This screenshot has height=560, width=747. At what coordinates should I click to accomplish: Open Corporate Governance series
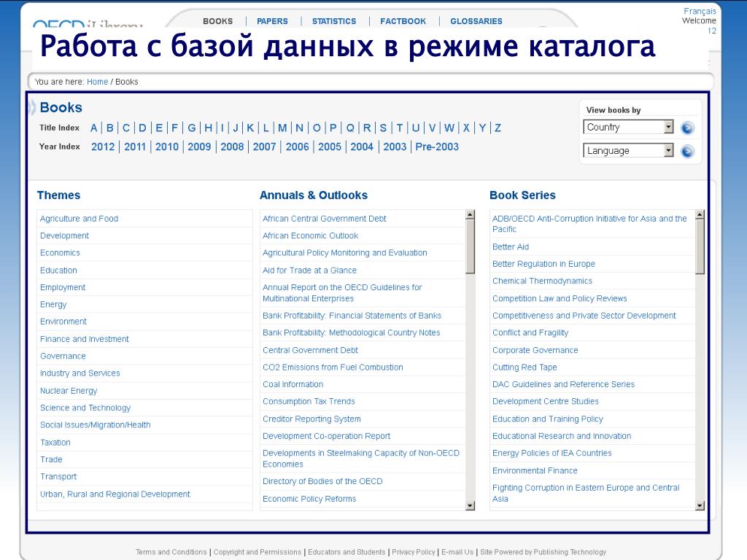[x=535, y=350]
